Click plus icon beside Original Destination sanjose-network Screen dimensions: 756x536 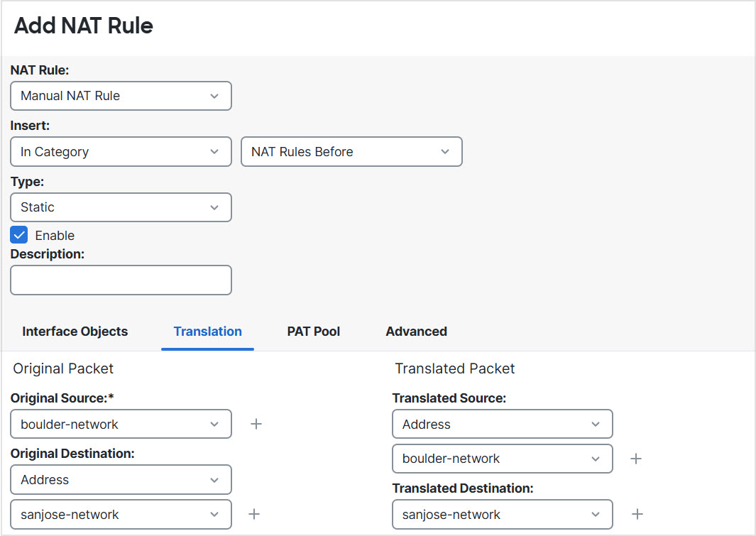254,514
